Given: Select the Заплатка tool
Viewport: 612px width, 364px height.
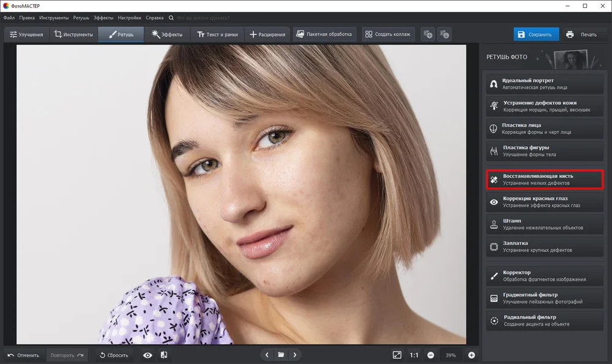Looking at the screenshot, I should tap(545, 246).
